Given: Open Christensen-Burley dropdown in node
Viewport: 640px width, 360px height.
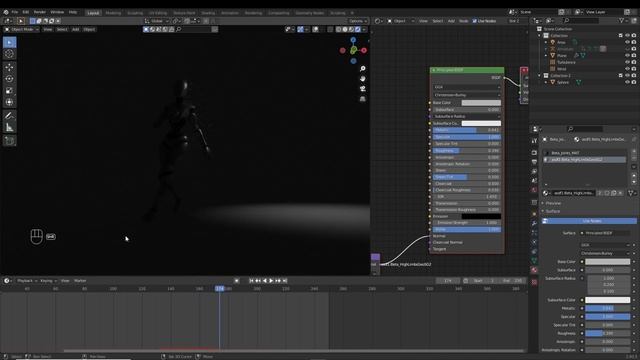Looking at the screenshot, I should (x=467, y=95).
